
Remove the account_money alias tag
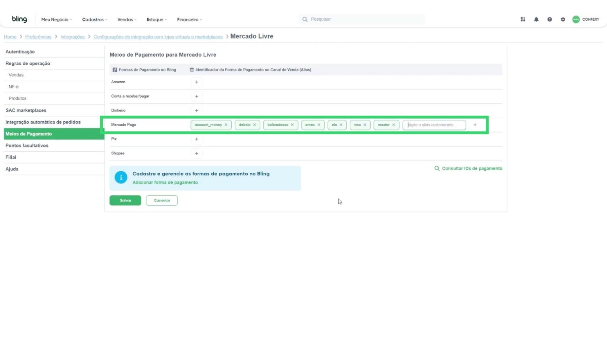226,125
